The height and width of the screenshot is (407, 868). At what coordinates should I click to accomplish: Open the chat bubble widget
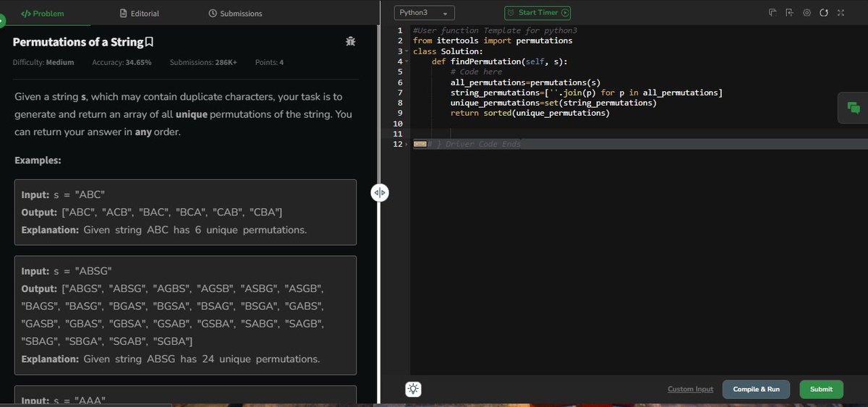(854, 108)
